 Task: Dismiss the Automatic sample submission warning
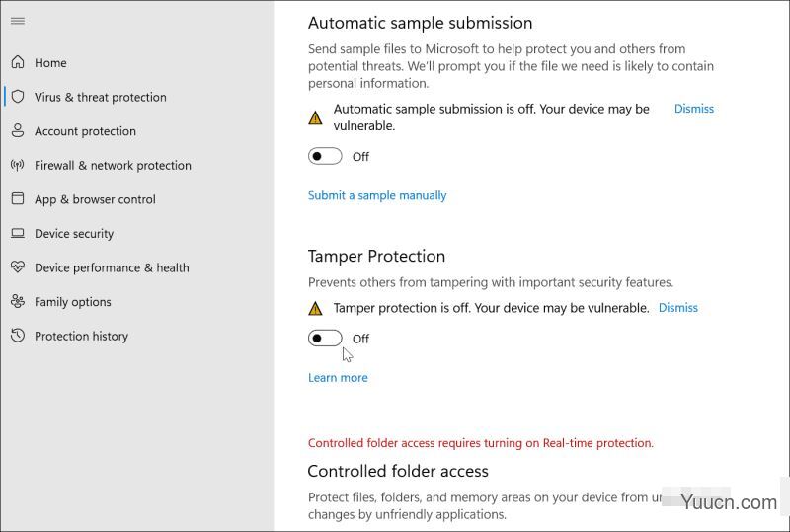pos(694,109)
